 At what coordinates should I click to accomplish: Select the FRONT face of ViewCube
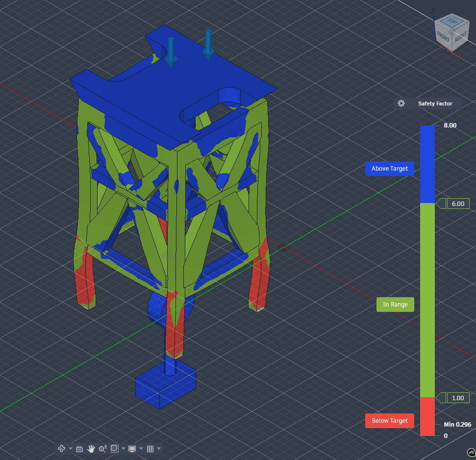coord(443,37)
